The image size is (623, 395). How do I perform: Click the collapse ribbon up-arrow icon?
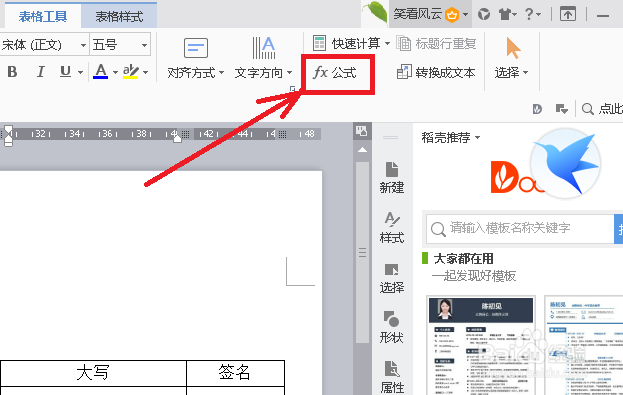point(568,14)
